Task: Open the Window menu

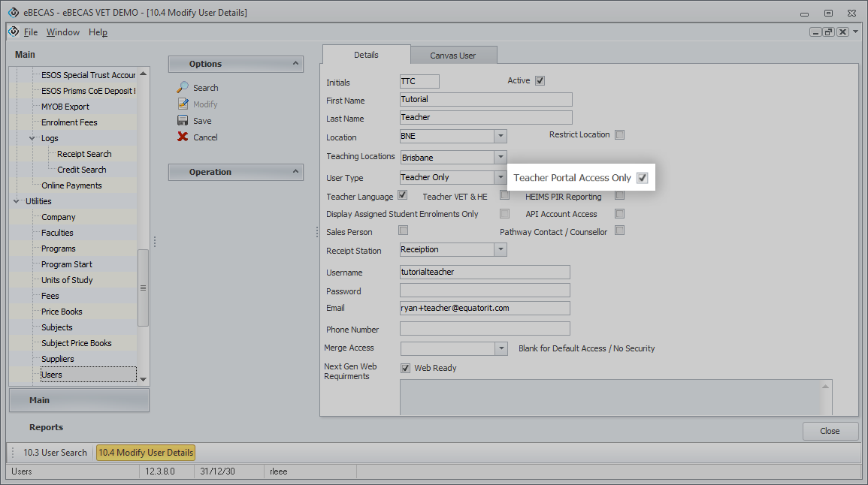Action: pos(62,32)
